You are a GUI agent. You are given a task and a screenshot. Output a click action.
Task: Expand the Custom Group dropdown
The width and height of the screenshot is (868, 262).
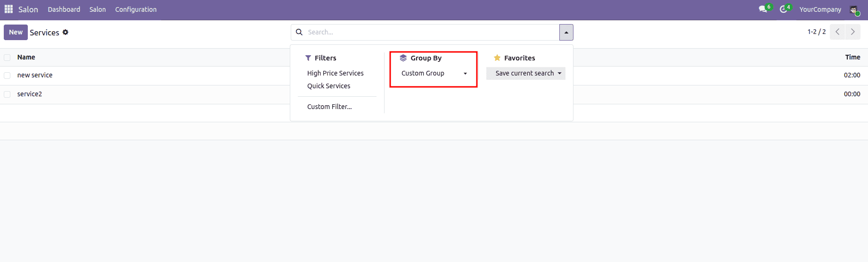(x=434, y=73)
